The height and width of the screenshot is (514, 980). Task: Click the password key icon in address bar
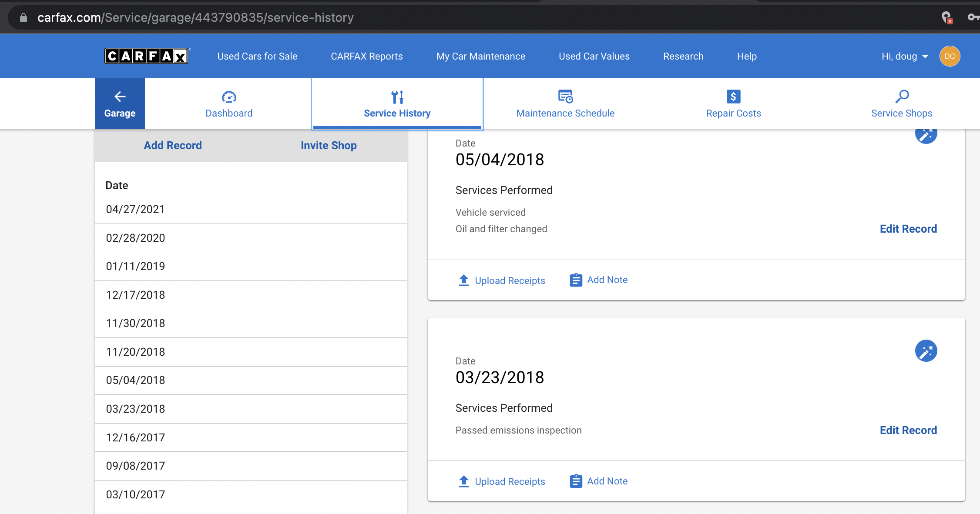pyautogui.click(x=973, y=17)
